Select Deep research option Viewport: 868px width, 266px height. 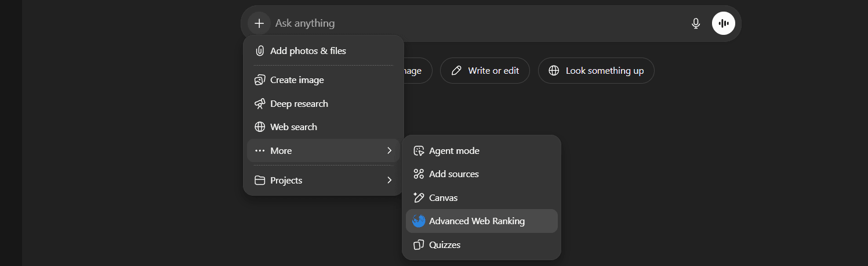(324, 103)
